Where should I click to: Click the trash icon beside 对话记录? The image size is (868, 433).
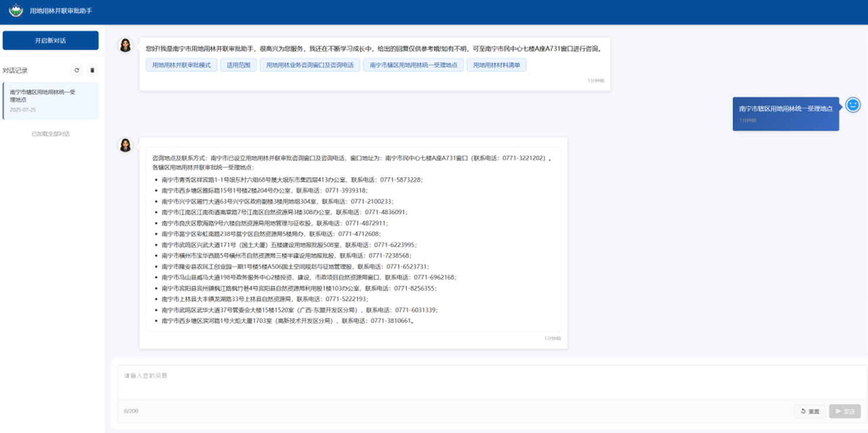click(92, 70)
